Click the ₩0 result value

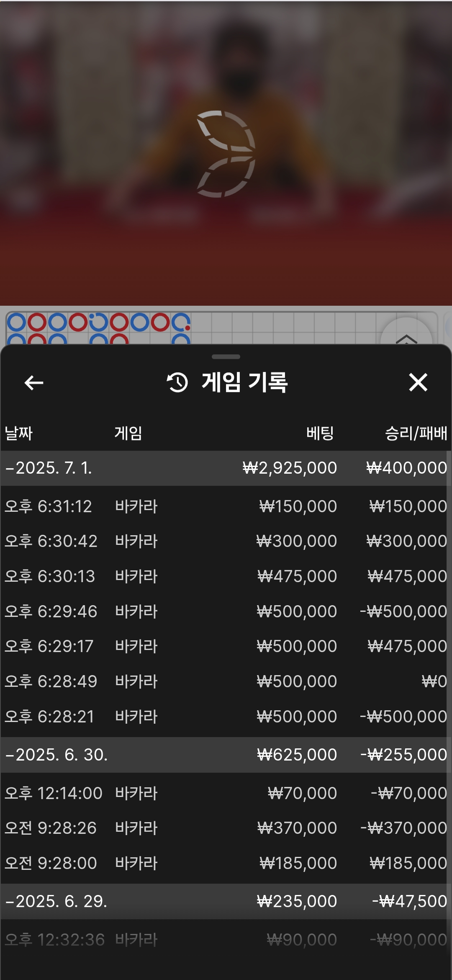coord(434,681)
